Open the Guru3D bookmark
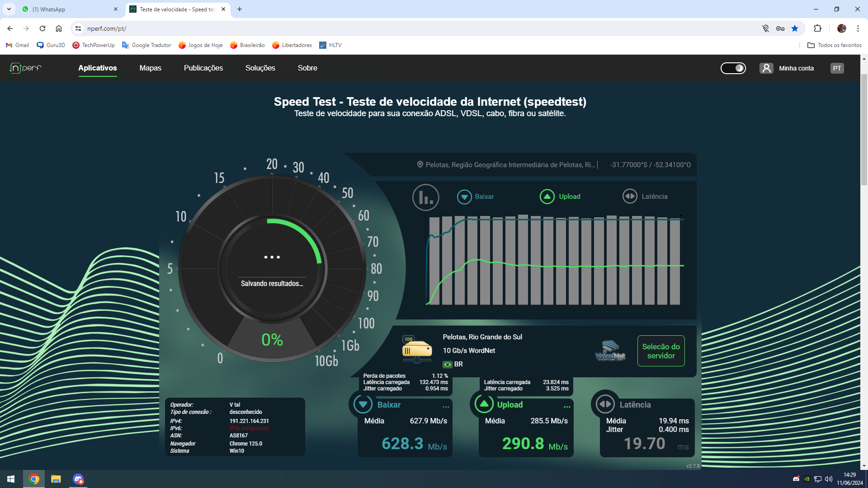The height and width of the screenshot is (488, 868). (x=51, y=45)
